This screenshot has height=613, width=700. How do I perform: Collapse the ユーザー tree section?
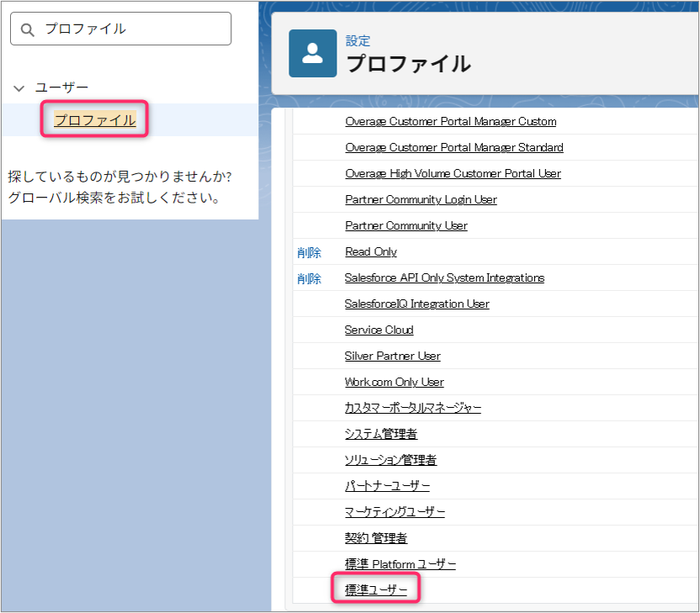click(x=19, y=87)
